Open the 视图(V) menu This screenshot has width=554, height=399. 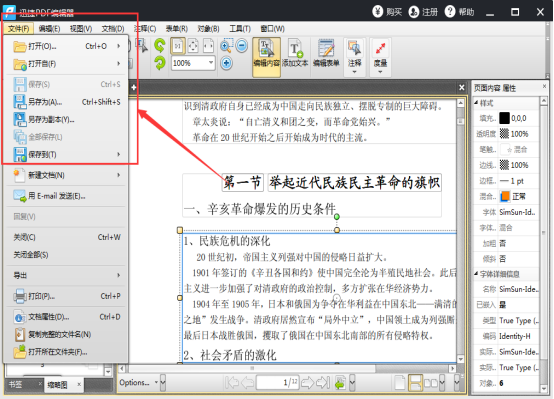81,29
